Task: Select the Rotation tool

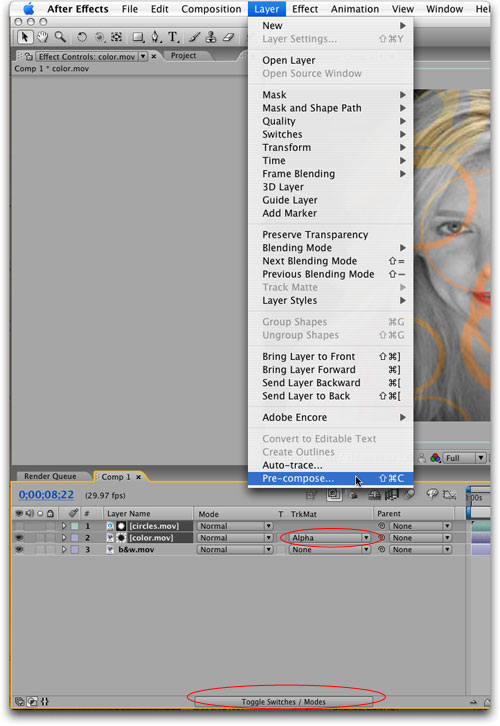Action: pos(81,37)
